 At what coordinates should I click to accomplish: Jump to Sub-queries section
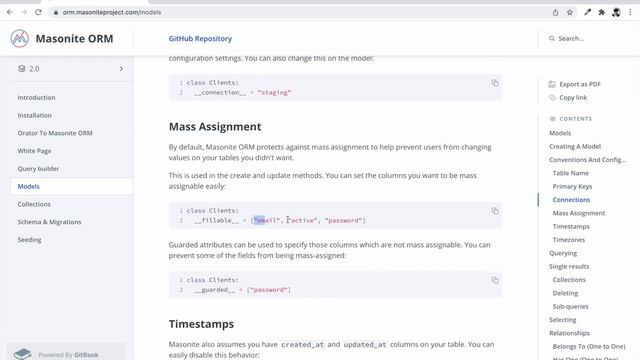pyautogui.click(x=570, y=307)
